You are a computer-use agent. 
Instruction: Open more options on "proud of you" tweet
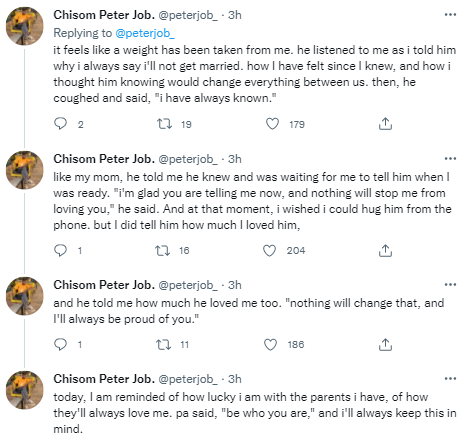(450, 285)
